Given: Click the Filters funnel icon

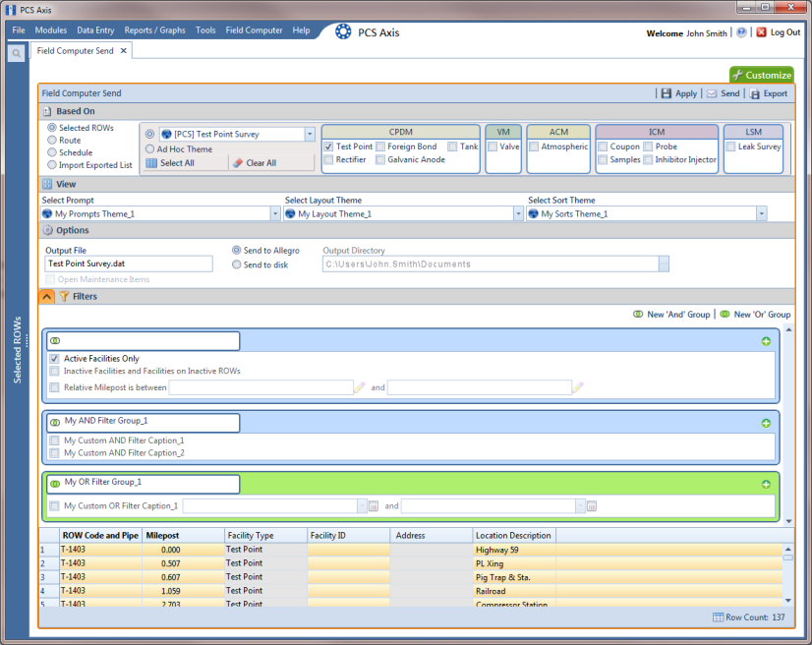Looking at the screenshot, I should click(x=64, y=296).
